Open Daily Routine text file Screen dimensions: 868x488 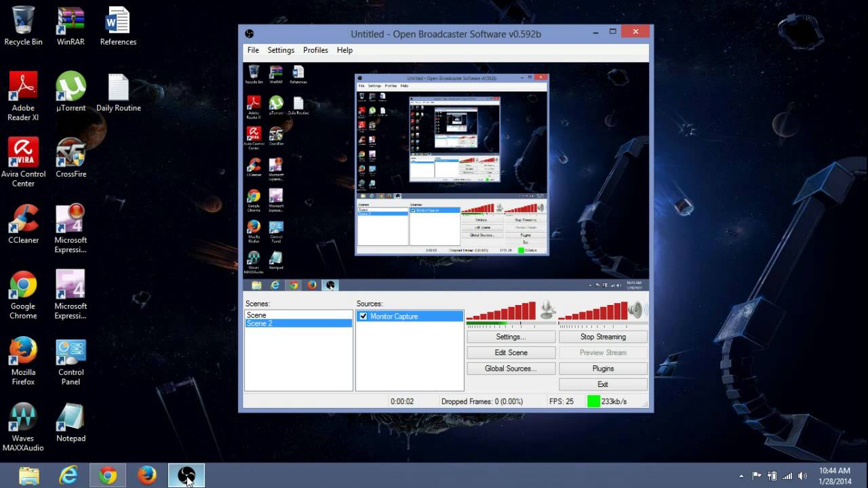(118, 92)
